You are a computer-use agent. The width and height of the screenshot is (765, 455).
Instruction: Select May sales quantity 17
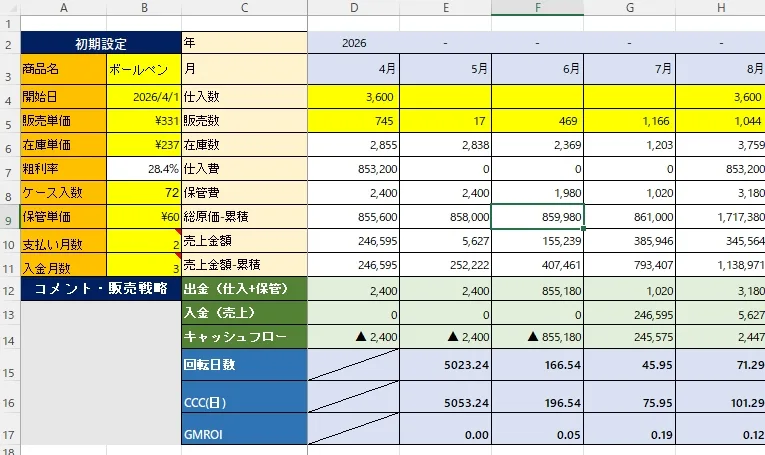coord(445,120)
